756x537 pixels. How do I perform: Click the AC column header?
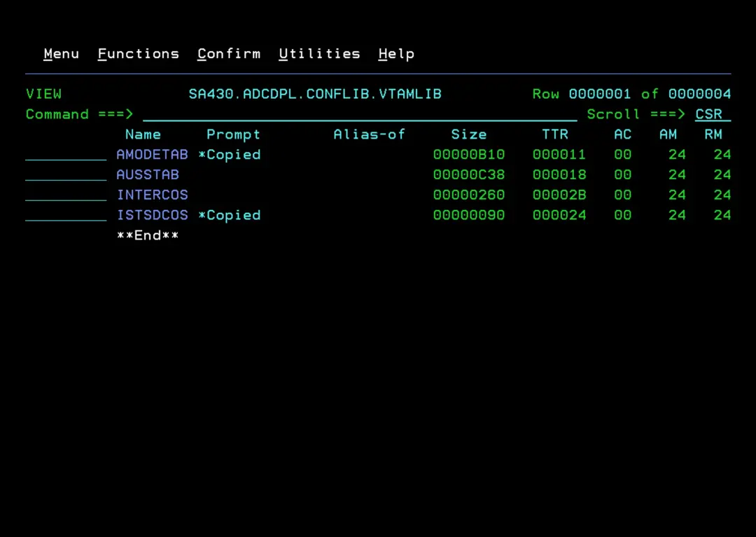tap(623, 134)
